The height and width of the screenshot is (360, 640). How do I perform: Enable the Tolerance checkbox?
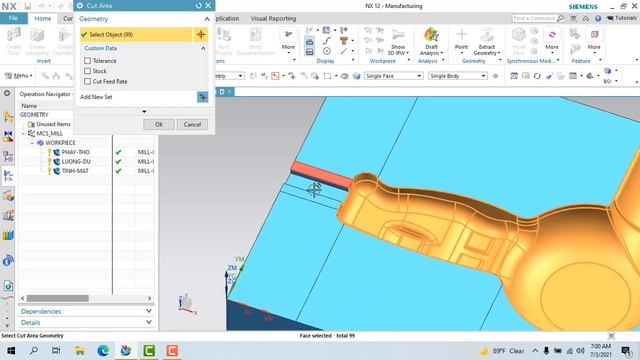pyautogui.click(x=87, y=61)
